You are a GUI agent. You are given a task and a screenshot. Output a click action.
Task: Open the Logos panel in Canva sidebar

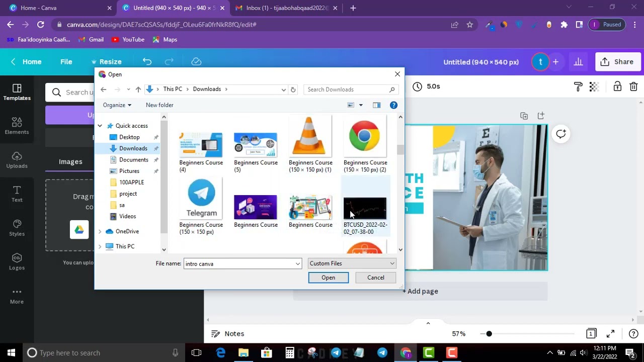click(x=17, y=261)
